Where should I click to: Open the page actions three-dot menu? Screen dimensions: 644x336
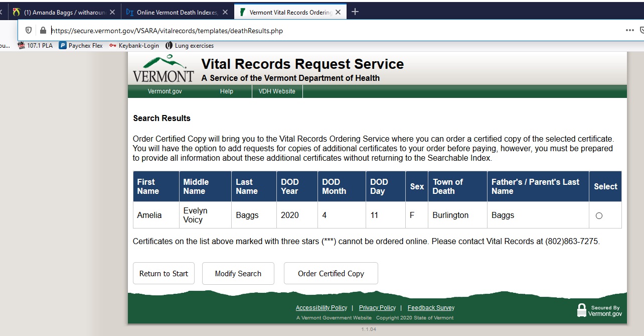(x=630, y=30)
